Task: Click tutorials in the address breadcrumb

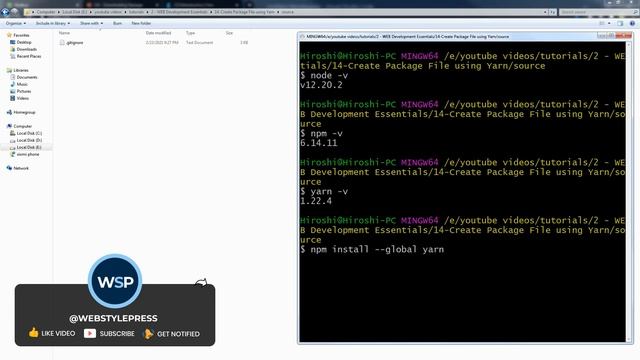Action: coord(136,12)
